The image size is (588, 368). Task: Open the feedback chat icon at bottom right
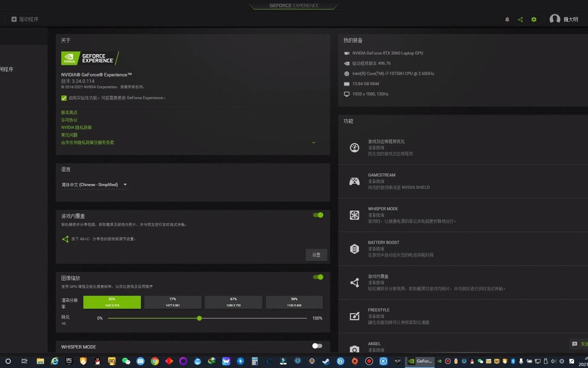(x=575, y=344)
